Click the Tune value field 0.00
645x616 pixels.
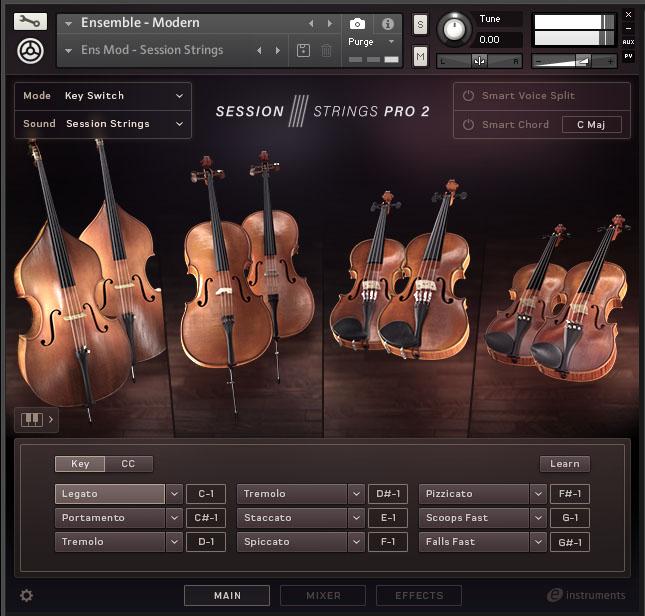499,40
